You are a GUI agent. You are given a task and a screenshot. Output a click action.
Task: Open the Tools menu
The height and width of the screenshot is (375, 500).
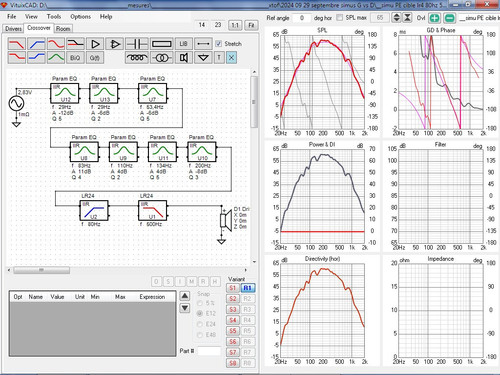click(54, 16)
